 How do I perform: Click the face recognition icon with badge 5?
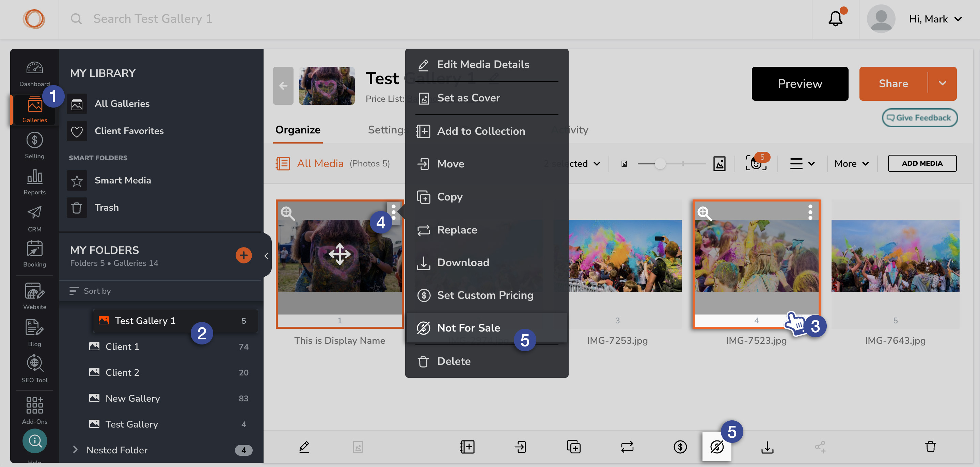[x=756, y=163]
